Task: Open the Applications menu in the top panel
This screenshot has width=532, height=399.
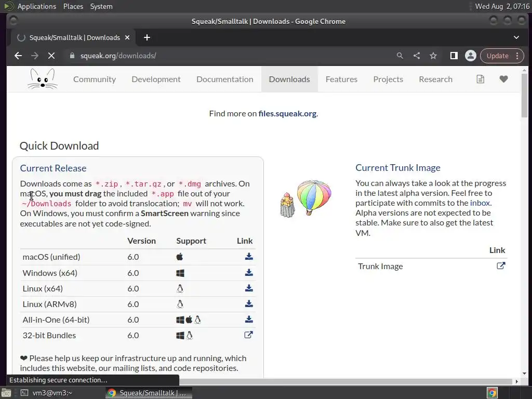Action: tap(37, 6)
